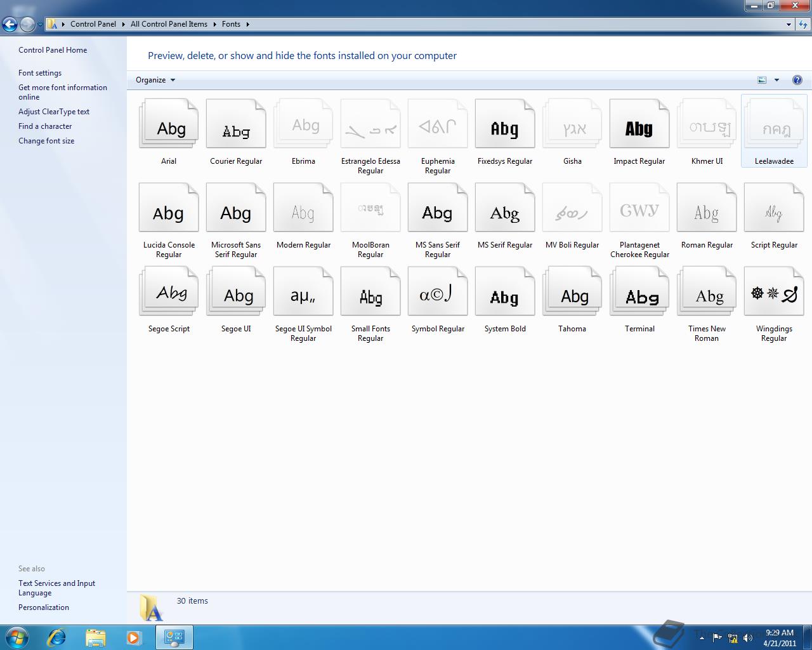Select the Roman Regular font icon
Screen dimensions: 812x650
tap(707, 208)
